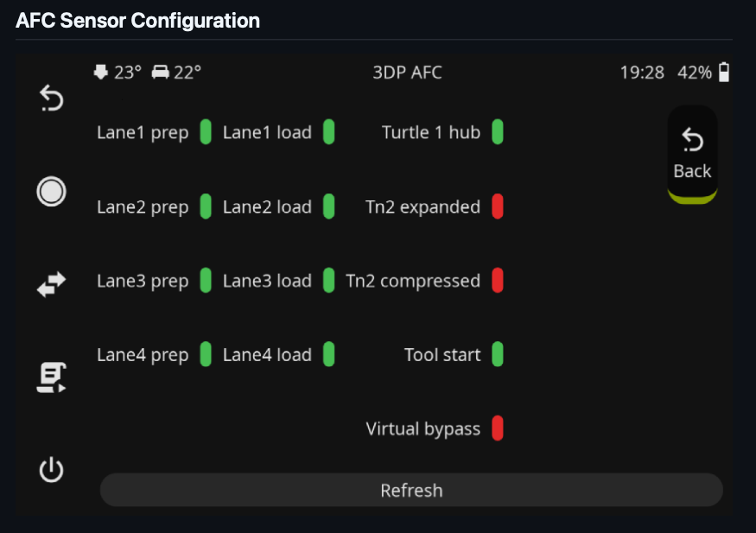
Task: Toggle the Lane3 load sensor indicator
Action: coord(329,281)
